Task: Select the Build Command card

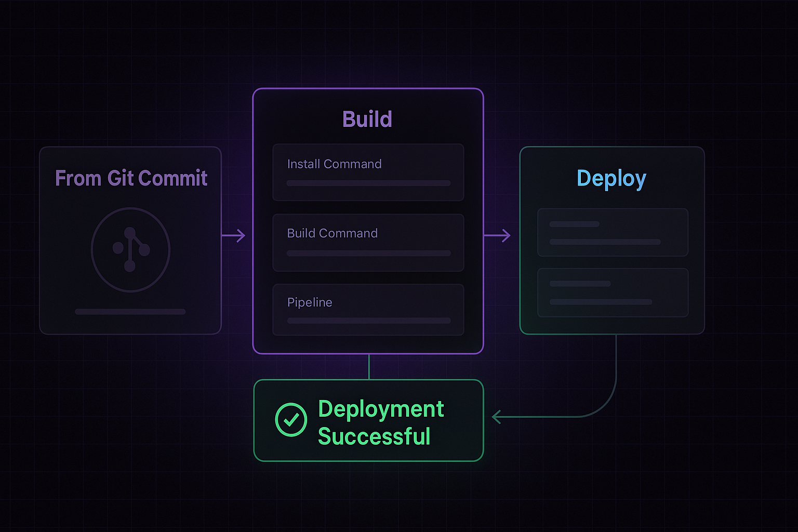Action: point(368,243)
